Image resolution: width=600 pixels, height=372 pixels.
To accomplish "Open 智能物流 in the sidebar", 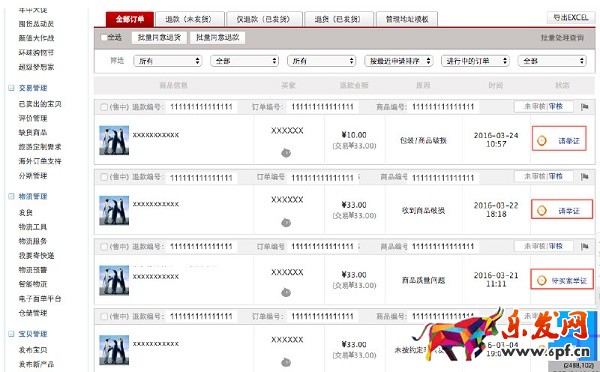I will click(x=33, y=284).
